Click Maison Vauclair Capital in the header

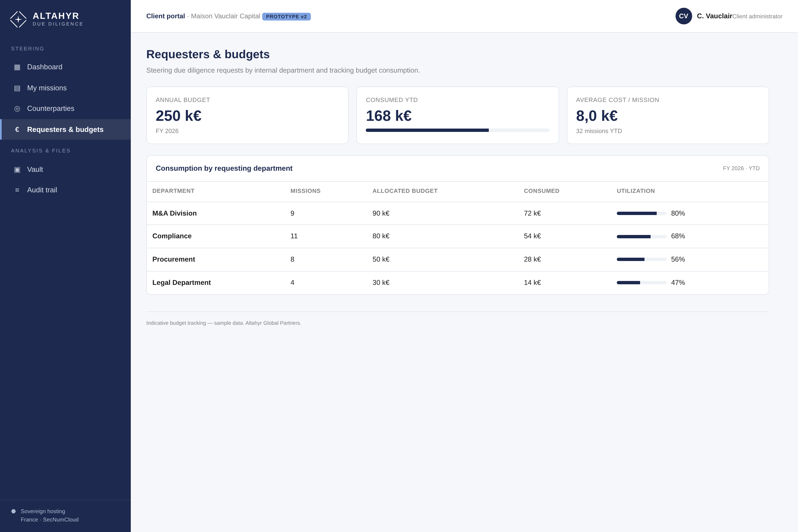(226, 16)
